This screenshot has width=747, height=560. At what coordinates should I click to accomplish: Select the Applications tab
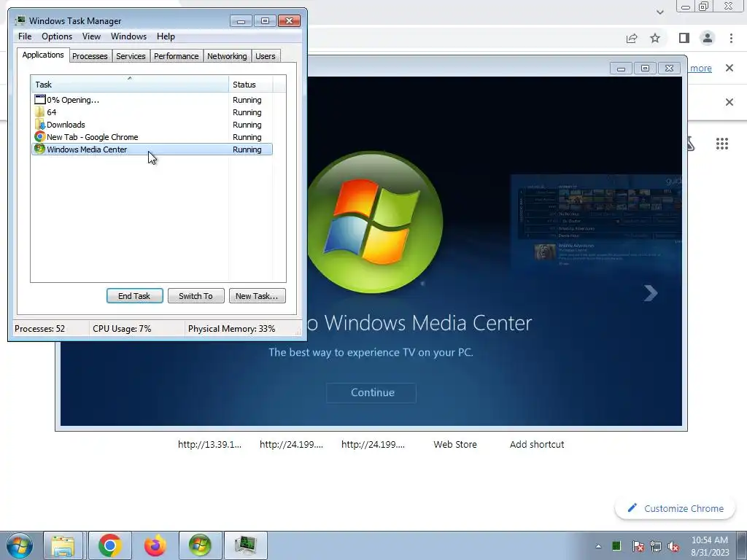(43, 55)
